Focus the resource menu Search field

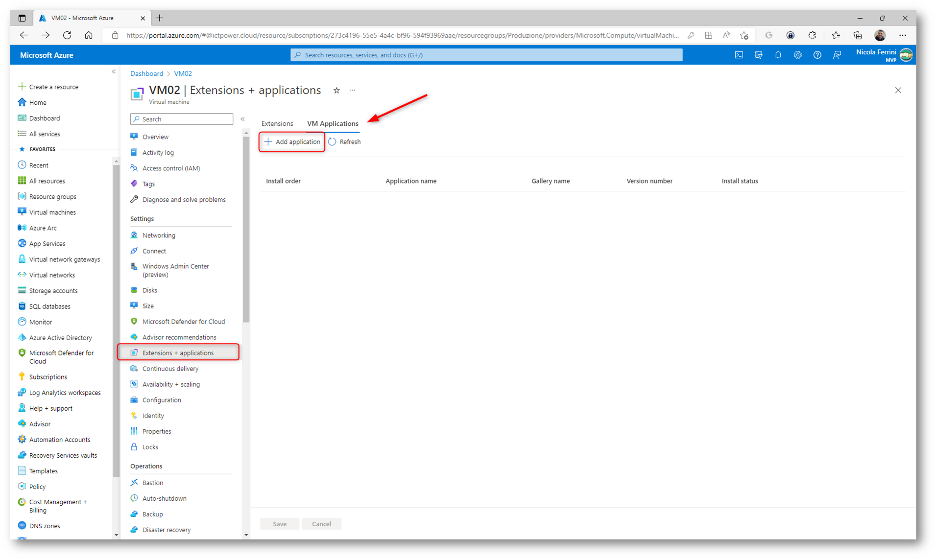click(x=182, y=119)
